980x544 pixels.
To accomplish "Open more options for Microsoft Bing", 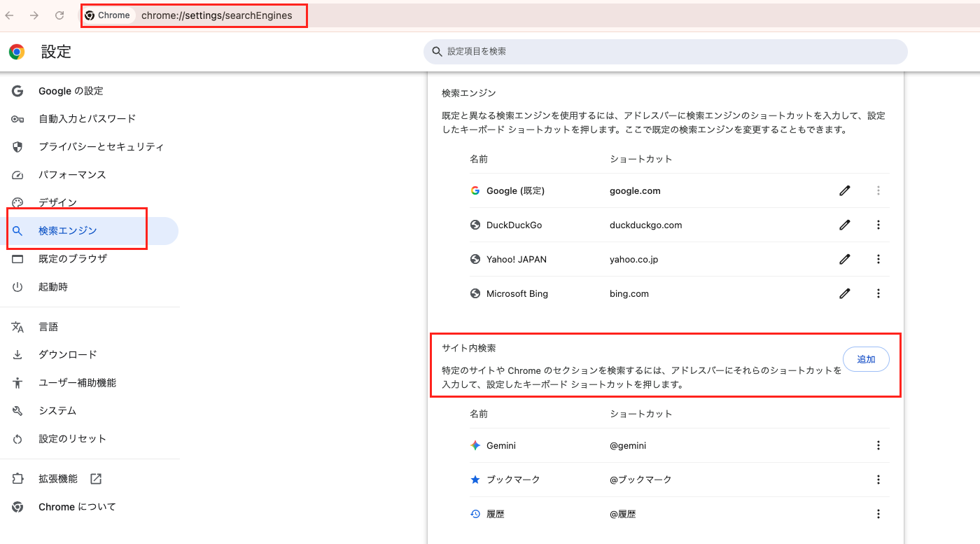I will pos(878,293).
